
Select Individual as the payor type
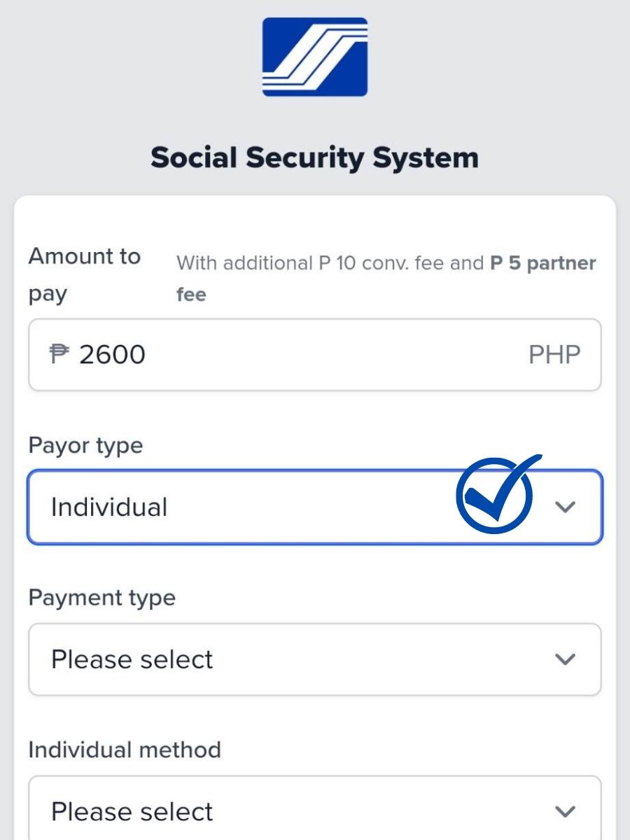pos(107,507)
